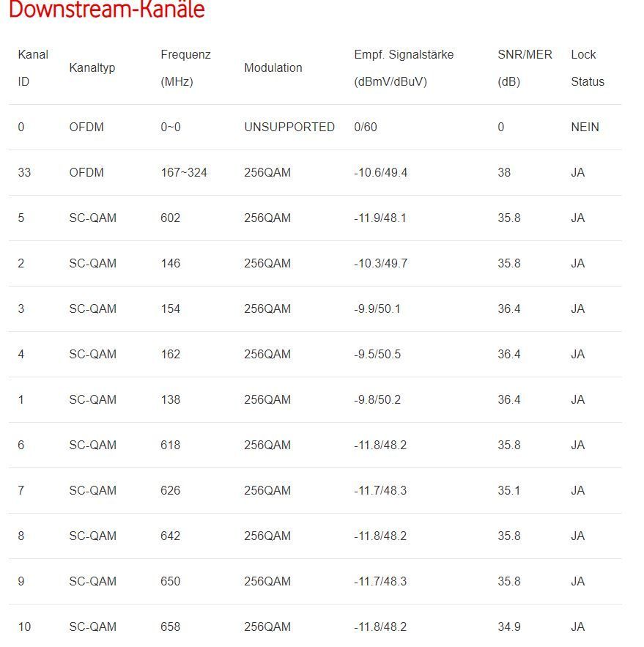Select the OFDM type in channel 33 row
Screen dimensions: 644x647
tap(86, 172)
